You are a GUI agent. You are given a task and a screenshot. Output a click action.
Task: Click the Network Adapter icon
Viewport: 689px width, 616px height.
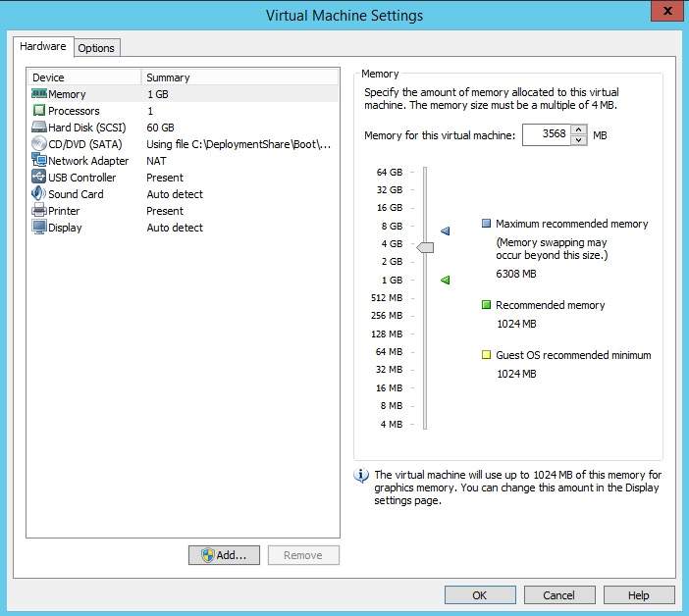(39, 161)
